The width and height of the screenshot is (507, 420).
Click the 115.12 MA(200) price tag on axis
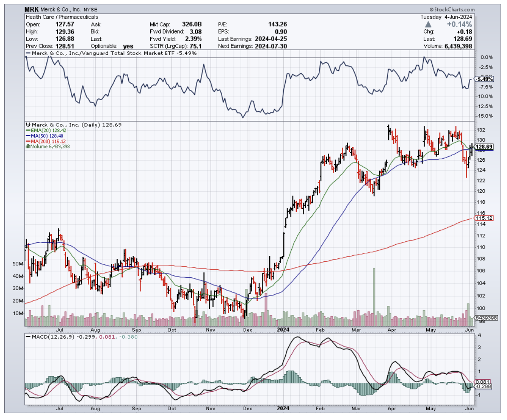point(483,218)
